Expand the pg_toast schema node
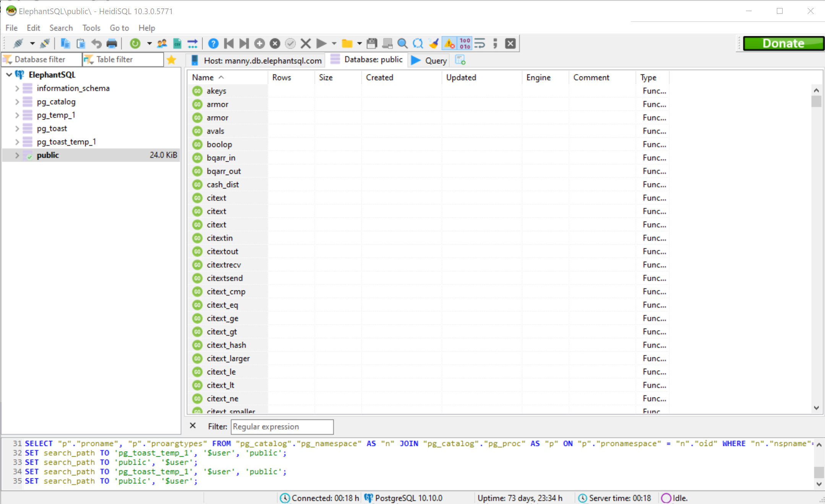This screenshot has height=504, width=825. pyautogui.click(x=16, y=128)
